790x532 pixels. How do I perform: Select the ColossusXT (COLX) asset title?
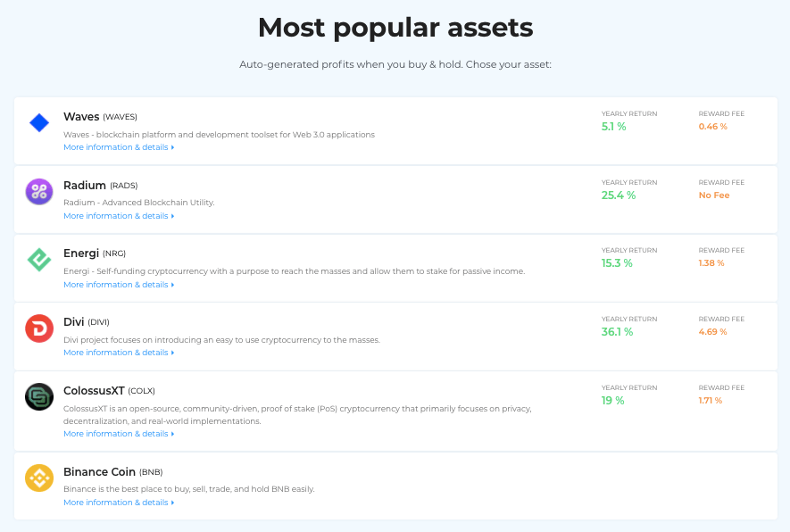[x=109, y=391]
